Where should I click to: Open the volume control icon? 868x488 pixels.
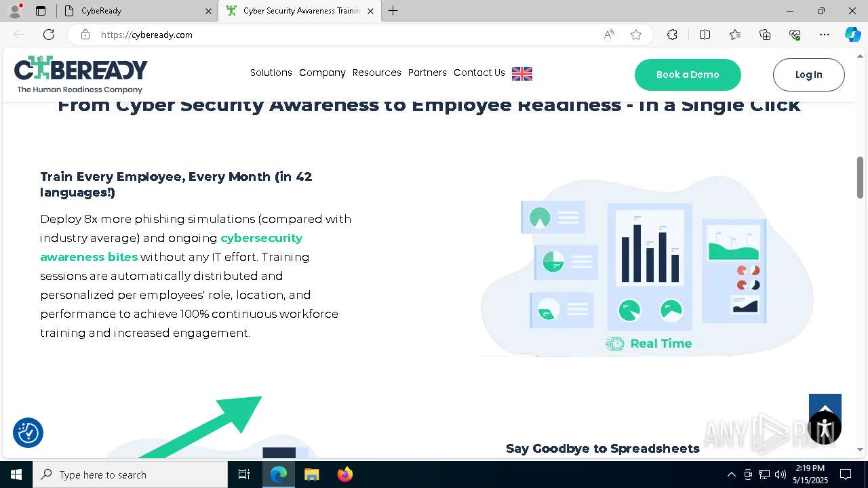(x=781, y=474)
